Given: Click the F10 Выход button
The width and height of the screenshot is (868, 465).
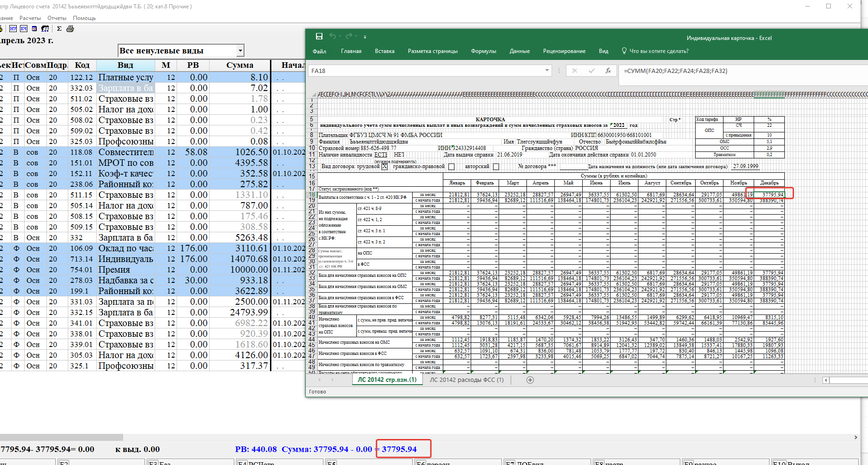Looking at the screenshot, I should (815, 463).
